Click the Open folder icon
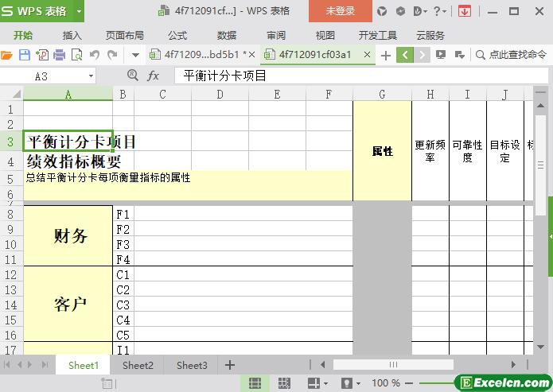The width and height of the screenshot is (553, 392). [7, 55]
